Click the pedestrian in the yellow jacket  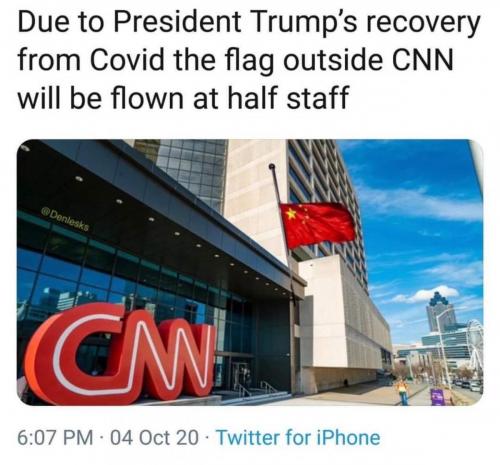tap(403, 391)
